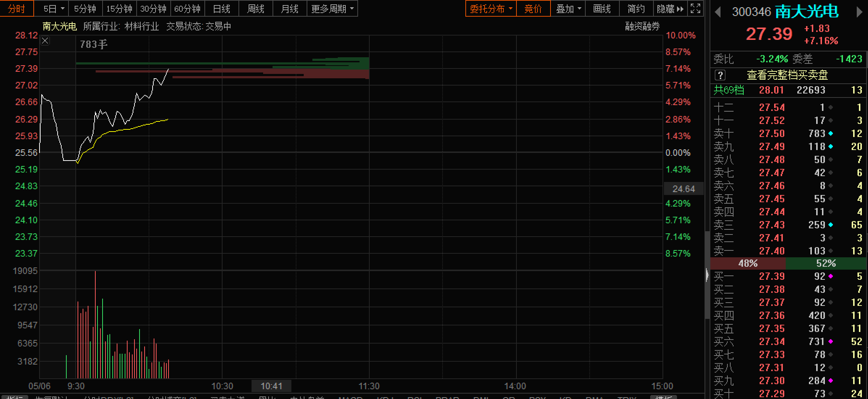868x399 pixels.
Task: Select 卖八 price 27.48
Action: point(772,160)
